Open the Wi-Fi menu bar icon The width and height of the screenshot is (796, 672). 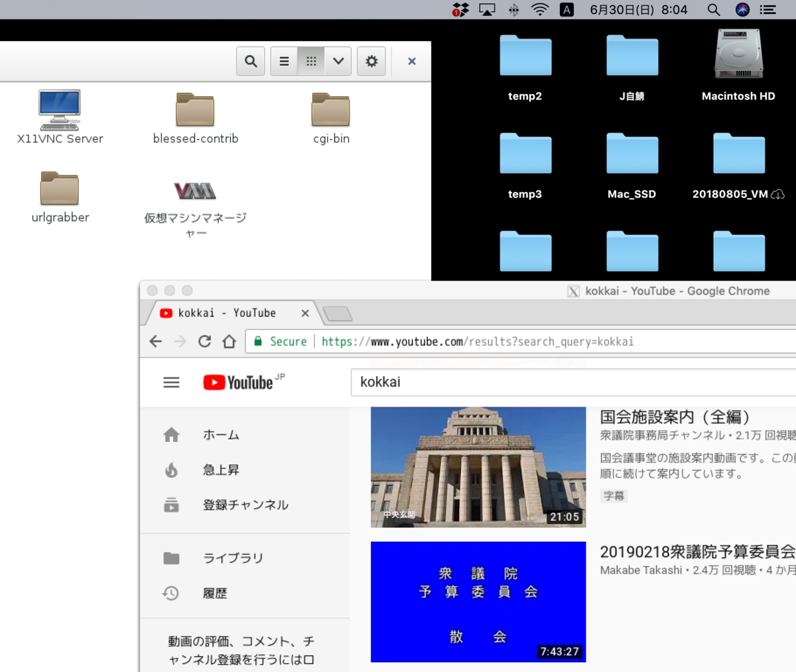(x=539, y=9)
